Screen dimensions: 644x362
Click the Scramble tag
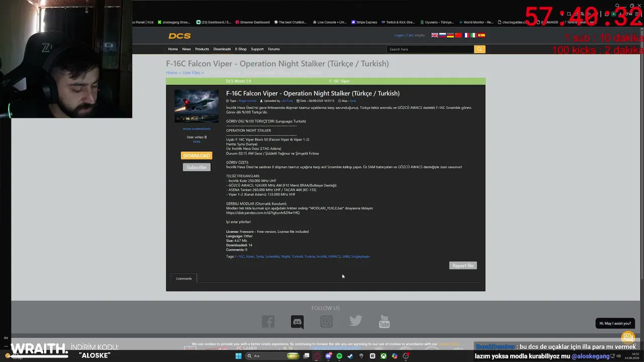coord(272,256)
